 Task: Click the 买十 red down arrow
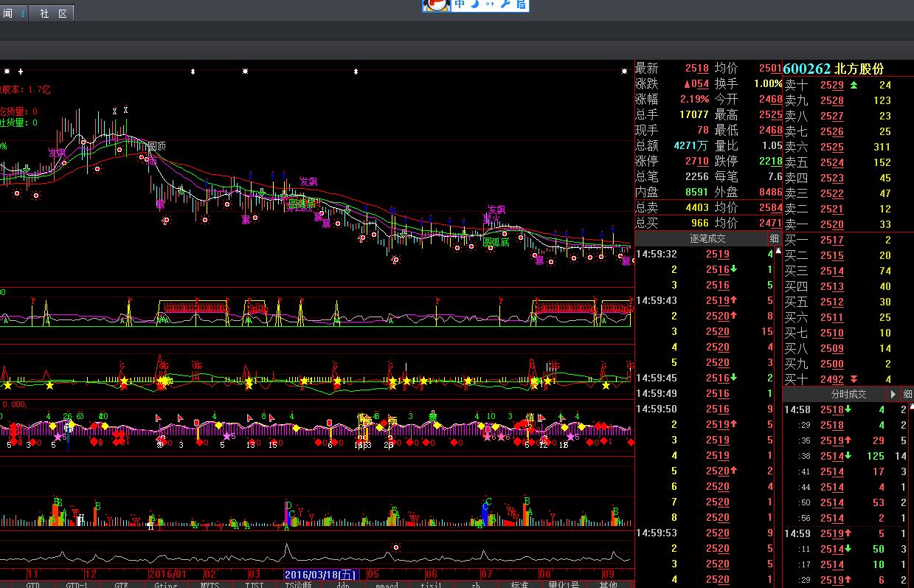(x=854, y=379)
